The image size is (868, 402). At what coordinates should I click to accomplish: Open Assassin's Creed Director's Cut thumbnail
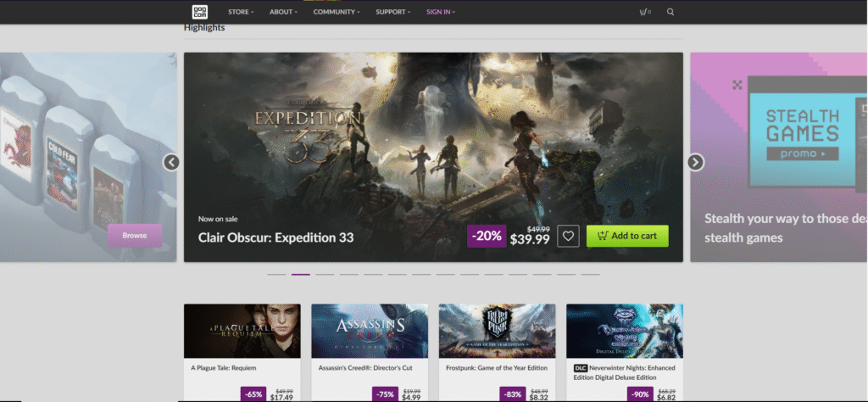[x=369, y=331]
